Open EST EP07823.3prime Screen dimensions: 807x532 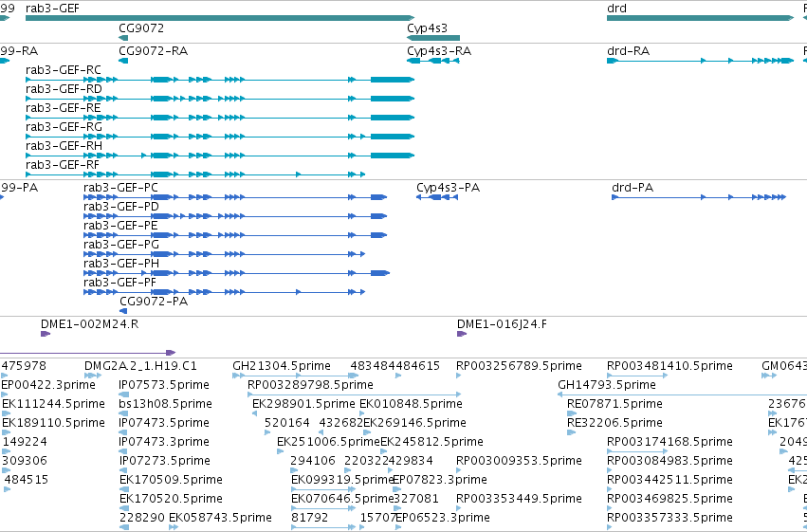[440, 480]
